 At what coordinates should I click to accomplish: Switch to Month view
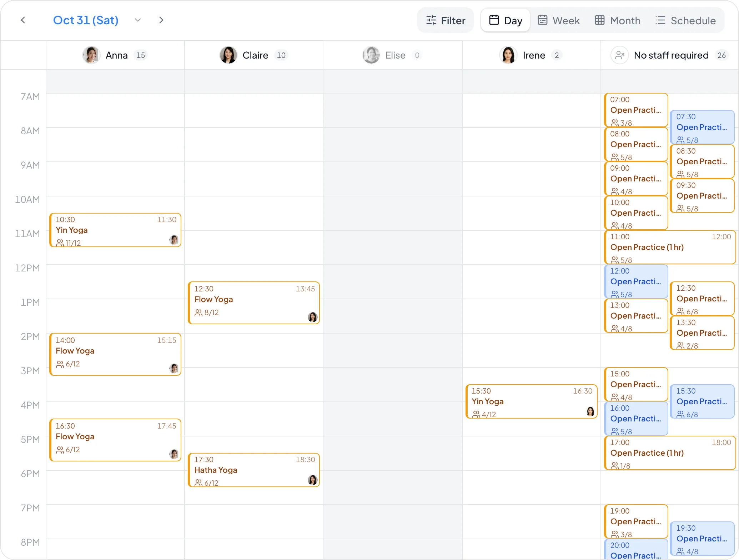(x=618, y=20)
